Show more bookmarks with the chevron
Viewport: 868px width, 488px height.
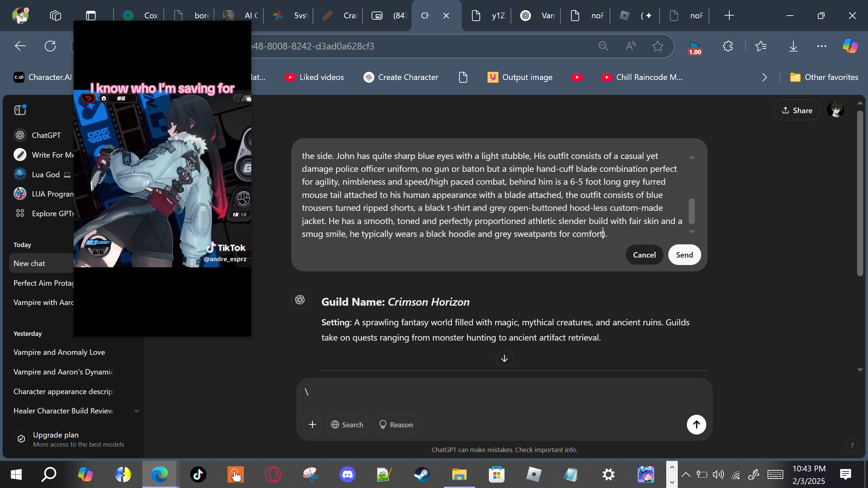(x=765, y=77)
